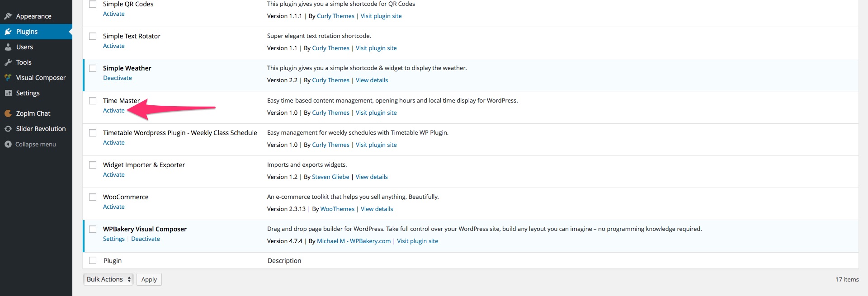Click the Visual Composer icon in sidebar
This screenshot has height=296, width=868.
click(x=8, y=78)
